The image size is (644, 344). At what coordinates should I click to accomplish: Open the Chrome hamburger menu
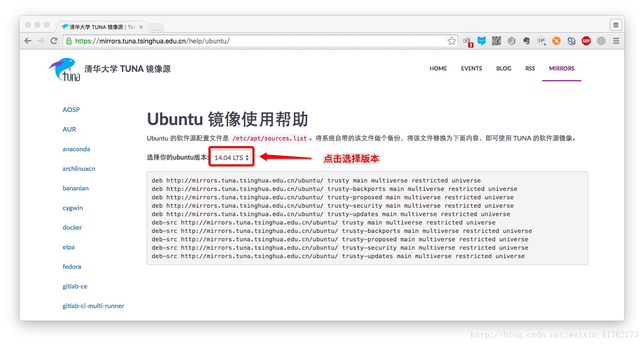(x=616, y=41)
